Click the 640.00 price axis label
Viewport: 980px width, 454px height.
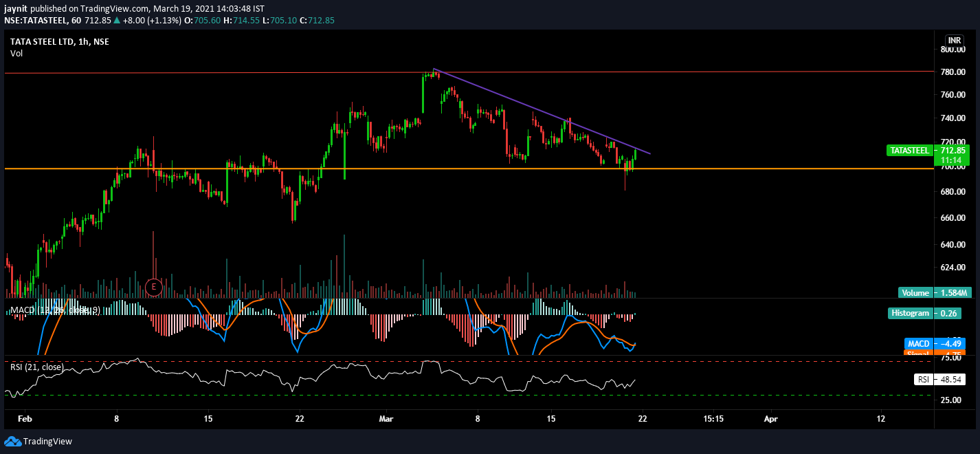point(953,244)
